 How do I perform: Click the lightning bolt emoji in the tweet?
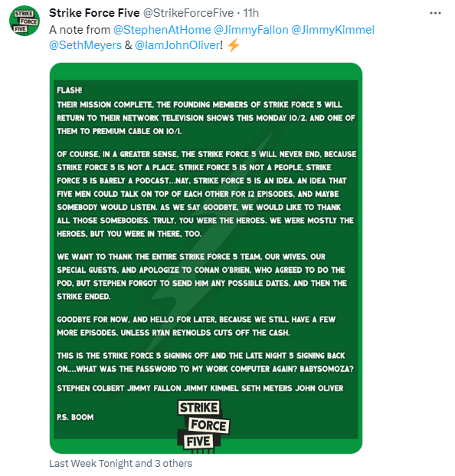[234, 45]
